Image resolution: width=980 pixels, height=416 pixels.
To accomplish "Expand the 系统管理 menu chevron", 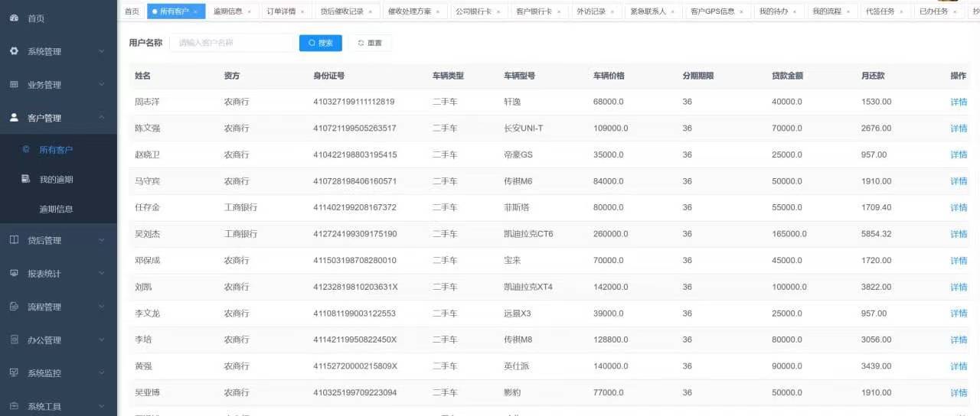I will point(101,51).
